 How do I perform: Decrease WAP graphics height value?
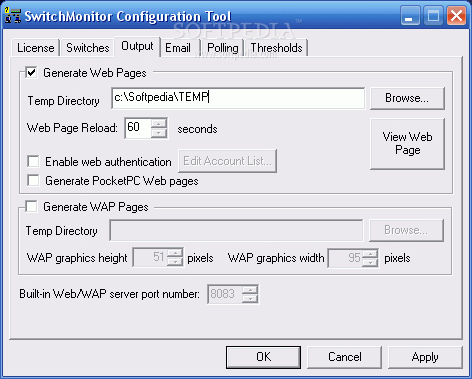174,262
